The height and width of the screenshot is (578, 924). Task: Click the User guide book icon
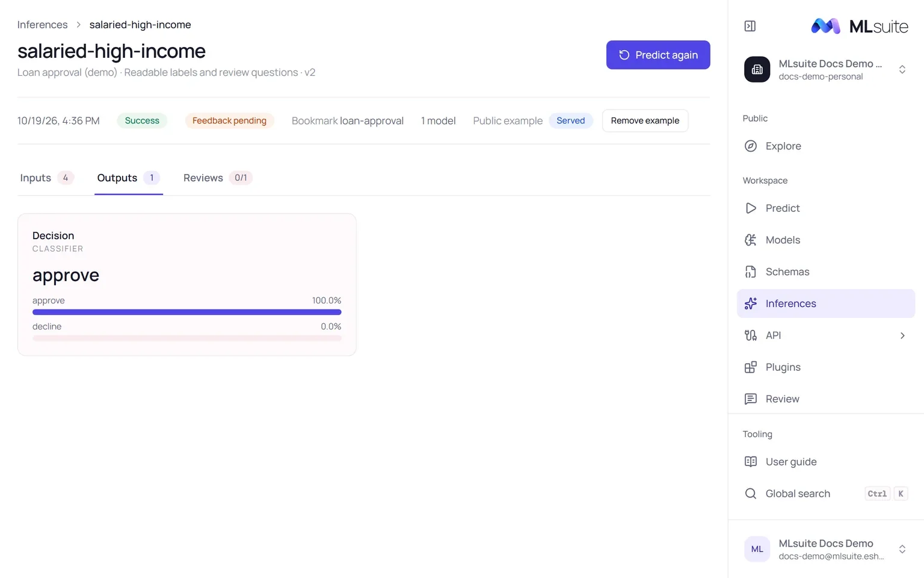pyautogui.click(x=751, y=462)
